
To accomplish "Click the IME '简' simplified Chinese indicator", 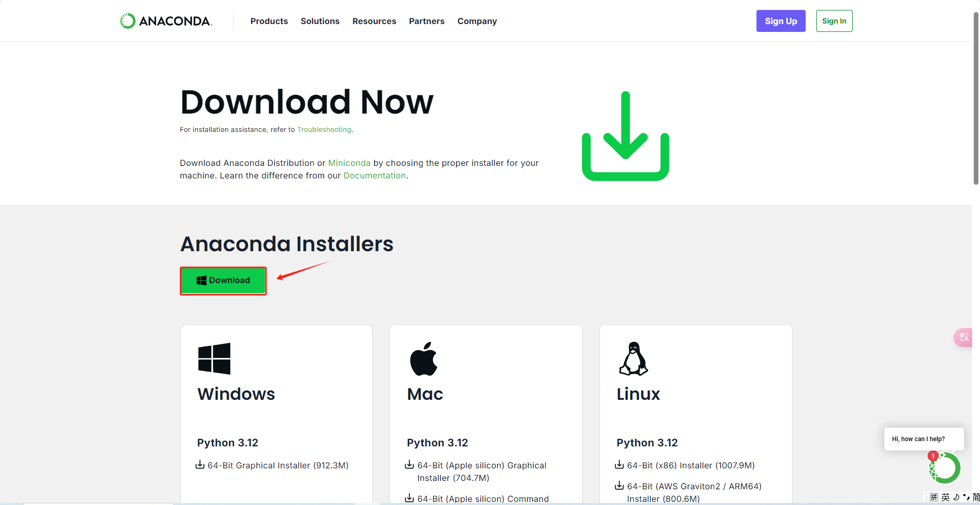I will (x=976, y=497).
